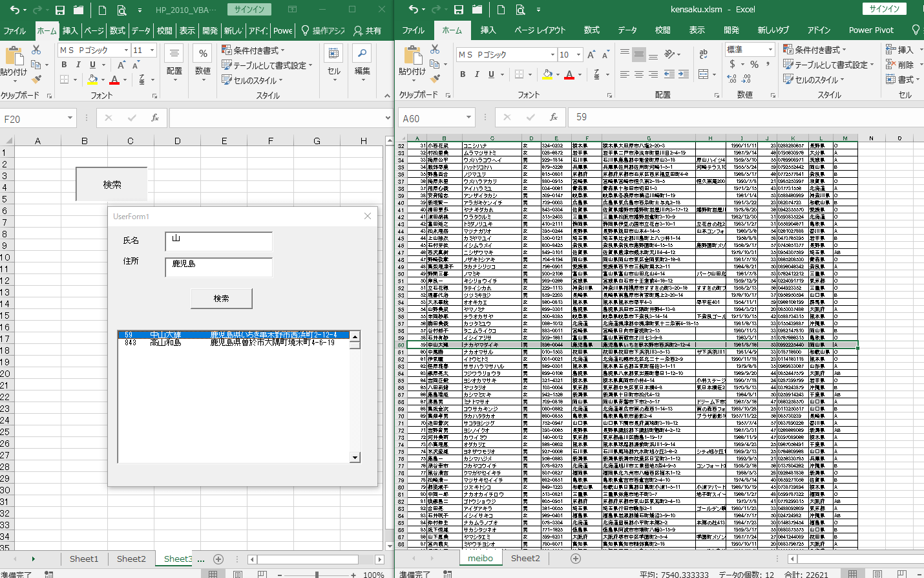Click サインイン in kensaku.xlsm title bar
Viewport: 924px width, 578px height.
885,8
